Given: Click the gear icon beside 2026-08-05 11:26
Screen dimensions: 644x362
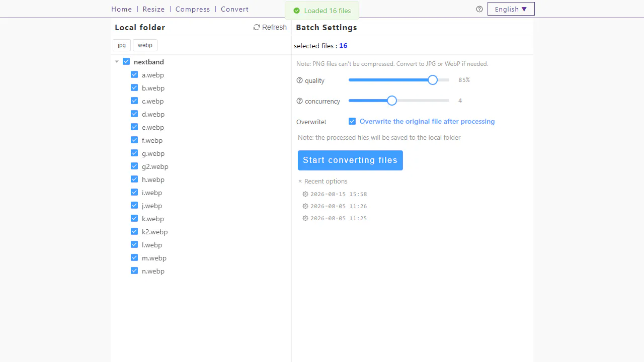Looking at the screenshot, I should coord(305,206).
